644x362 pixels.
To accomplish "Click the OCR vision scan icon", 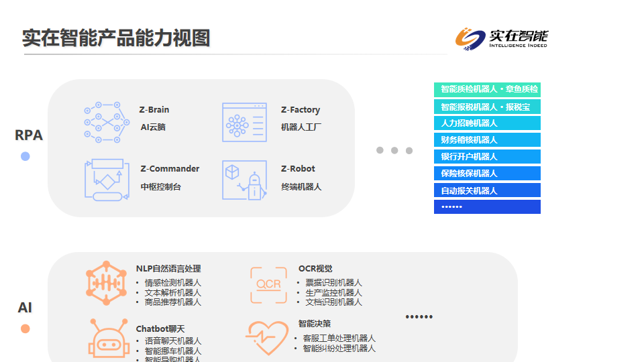I will pos(268,285).
